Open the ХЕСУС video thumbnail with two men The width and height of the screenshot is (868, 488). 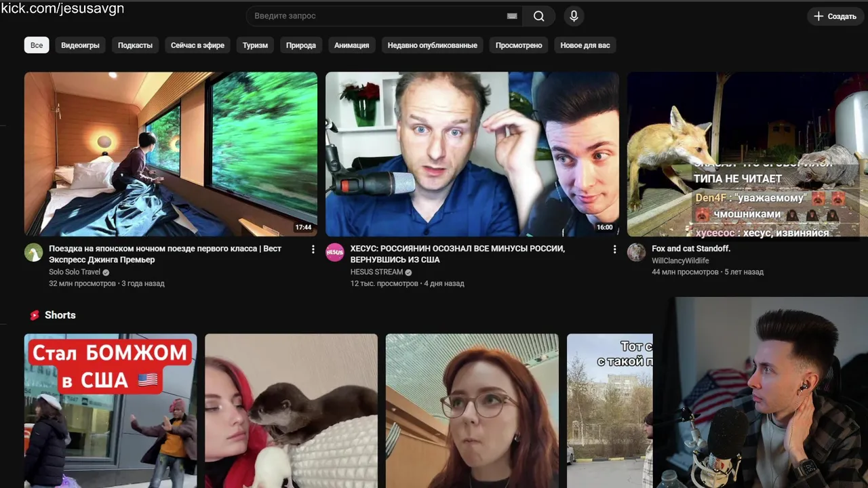[472, 154]
